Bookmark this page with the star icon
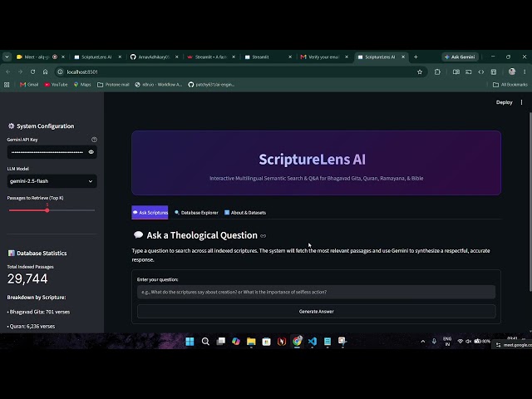 pos(420,72)
